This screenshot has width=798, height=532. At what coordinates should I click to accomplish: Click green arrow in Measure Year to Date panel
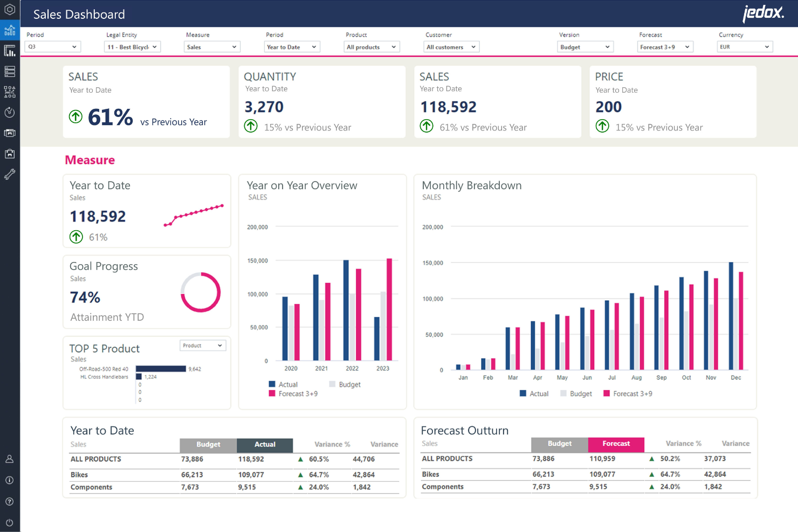76,237
